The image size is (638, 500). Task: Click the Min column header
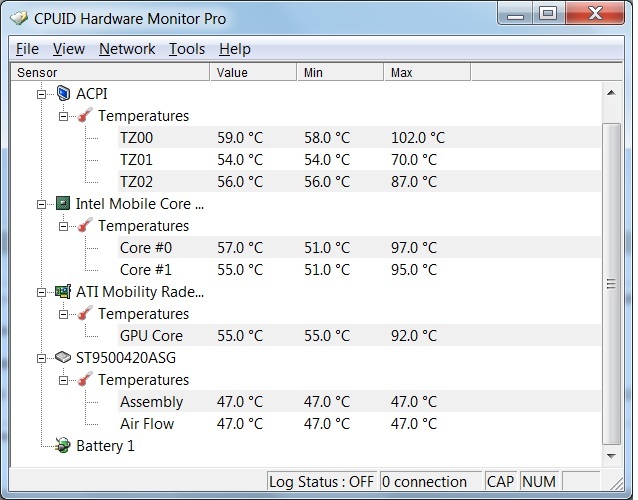point(341,72)
